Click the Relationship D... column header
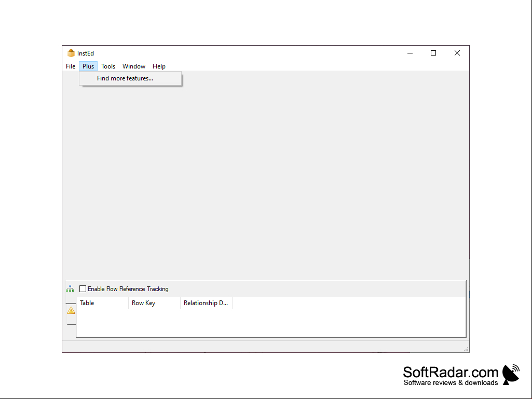 pyautogui.click(x=206, y=303)
